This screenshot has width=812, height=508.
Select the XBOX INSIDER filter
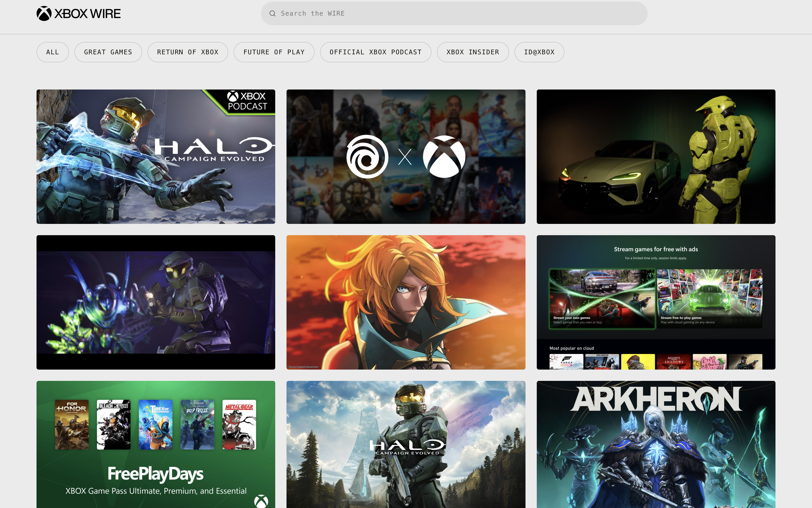tap(473, 52)
